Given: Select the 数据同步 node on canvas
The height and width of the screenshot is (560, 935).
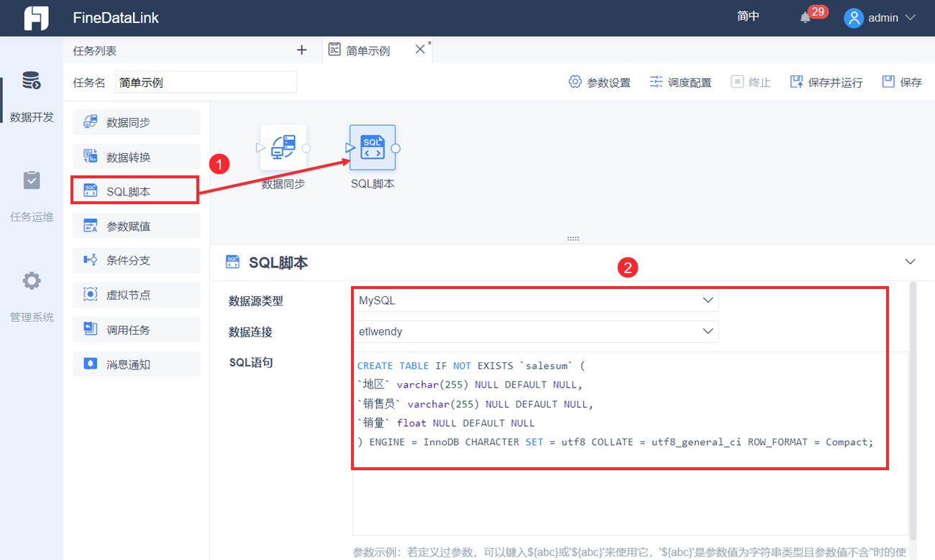Looking at the screenshot, I should (x=283, y=148).
